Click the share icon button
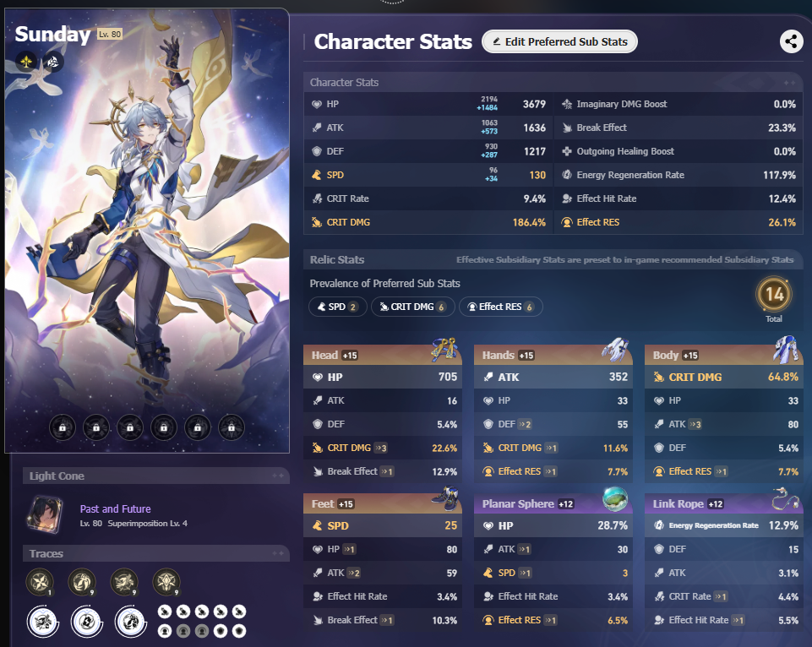Viewport: 812px width, 647px height. [x=791, y=41]
